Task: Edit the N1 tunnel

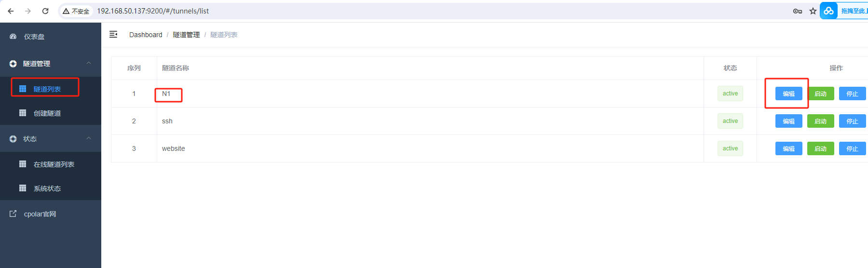Action: pos(788,94)
